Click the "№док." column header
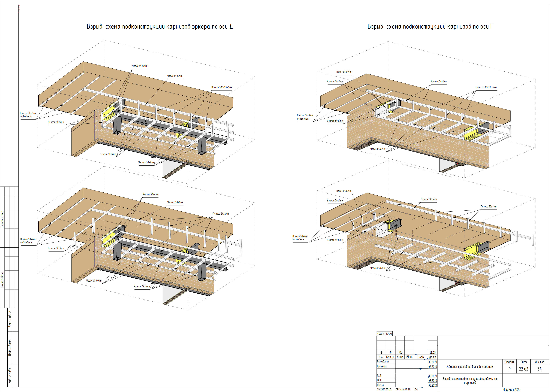The width and height of the screenshot is (554, 392). click(x=409, y=357)
